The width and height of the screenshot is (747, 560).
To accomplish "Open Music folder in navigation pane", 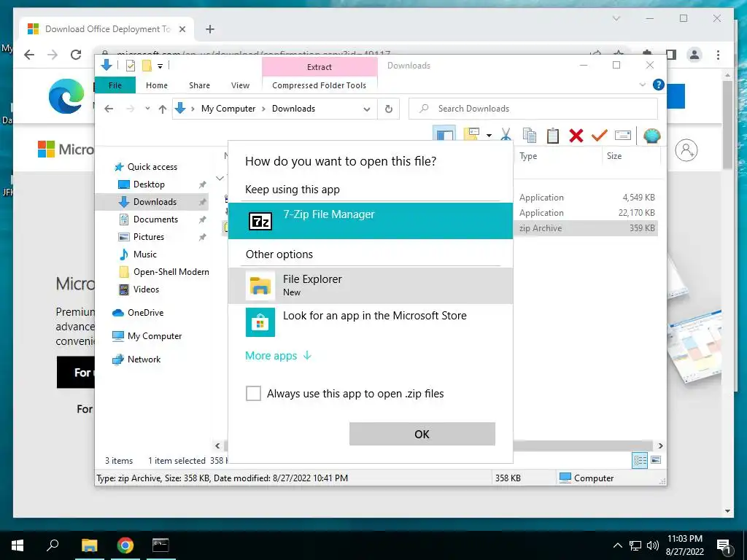I will click(145, 254).
